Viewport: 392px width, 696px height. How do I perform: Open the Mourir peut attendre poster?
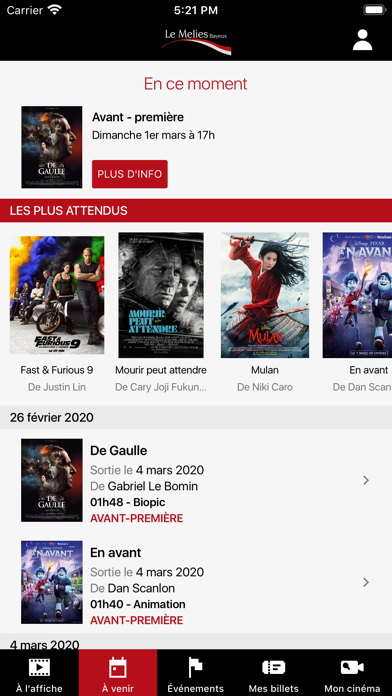pyautogui.click(x=161, y=295)
